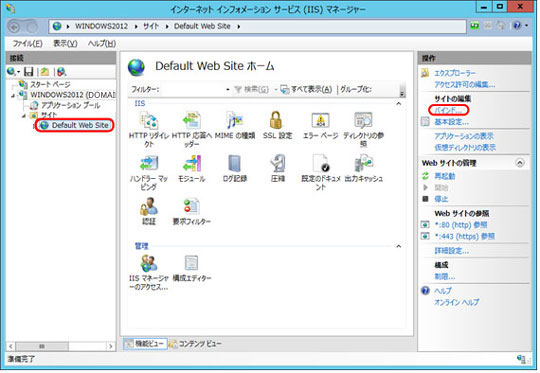The height and width of the screenshot is (373, 540).
Task: Open 認証 feature icon
Action: coord(149,206)
